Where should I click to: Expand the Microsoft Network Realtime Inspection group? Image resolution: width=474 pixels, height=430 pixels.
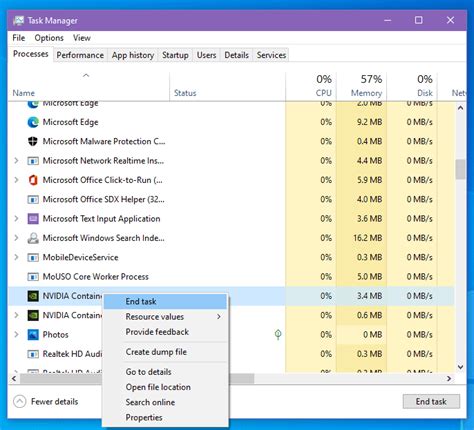16,161
